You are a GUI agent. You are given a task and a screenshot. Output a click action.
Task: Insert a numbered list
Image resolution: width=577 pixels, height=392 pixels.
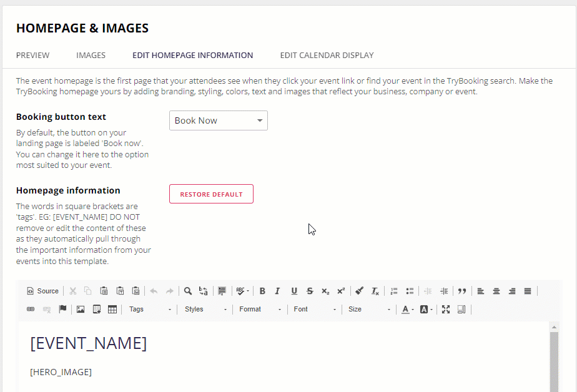394,291
